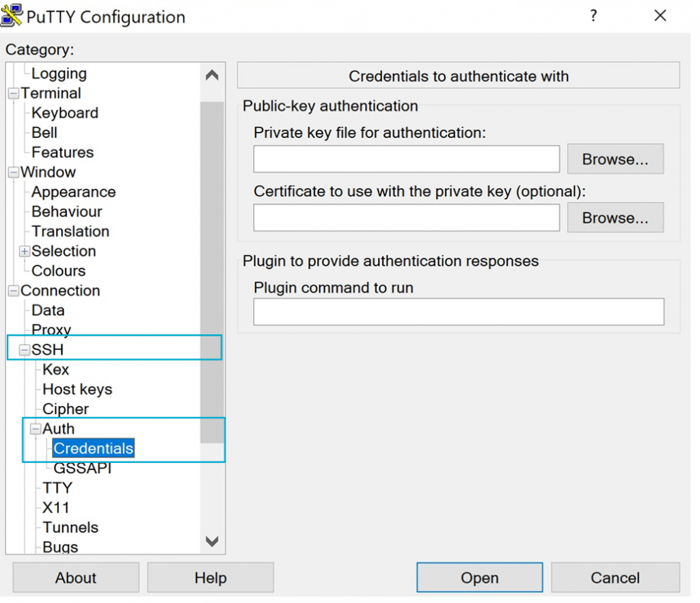Close the PuTTY Configuration window
The height and width of the screenshot is (603, 700).
tap(660, 16)
